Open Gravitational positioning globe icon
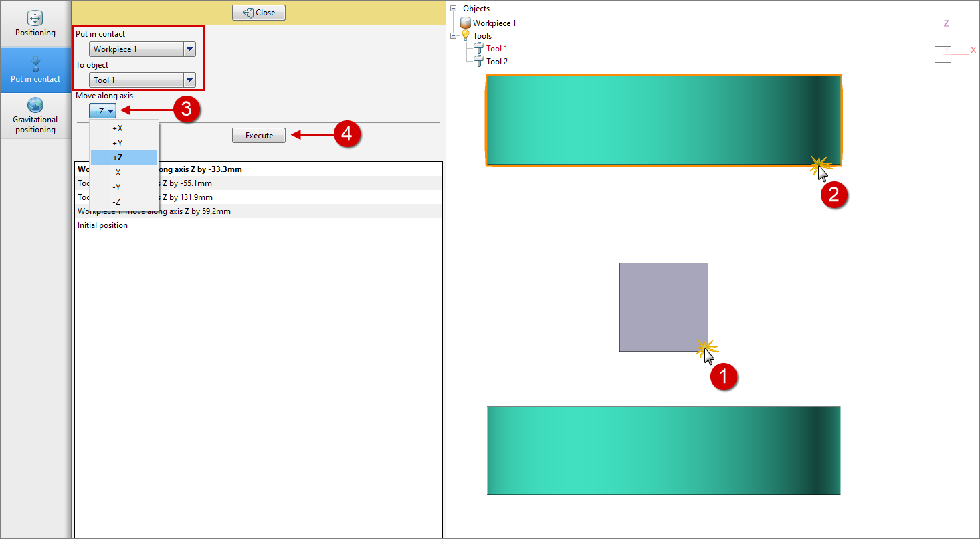 (x=35, y=105)
